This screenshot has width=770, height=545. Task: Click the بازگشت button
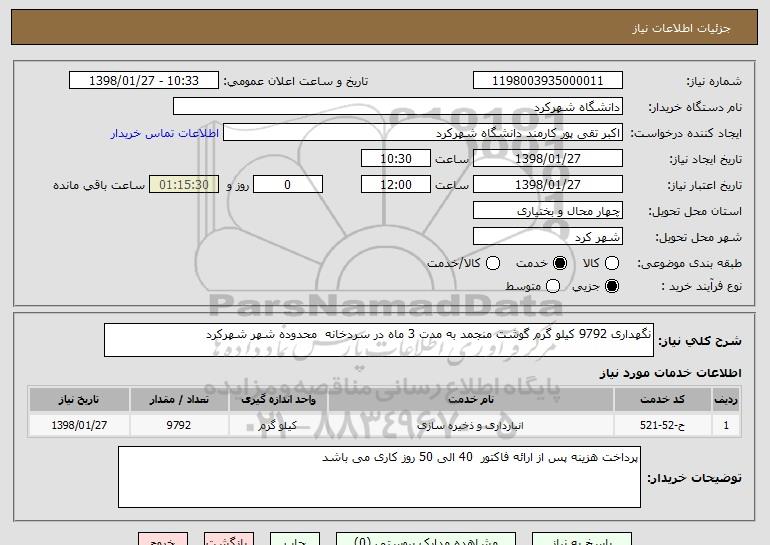pos(229,539)
